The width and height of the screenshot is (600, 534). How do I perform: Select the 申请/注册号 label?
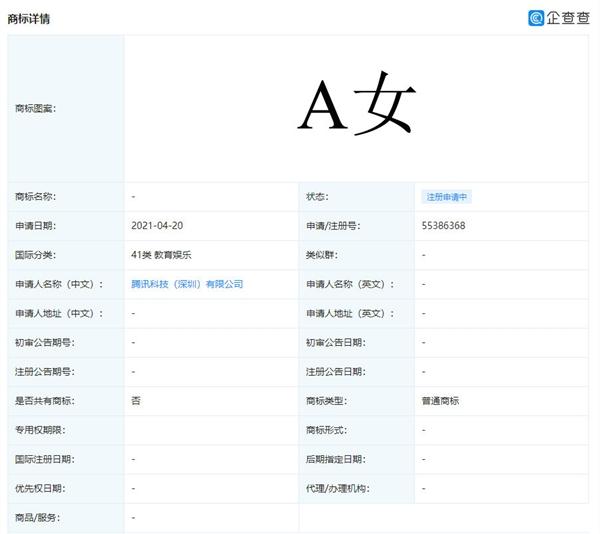point(332,226)
